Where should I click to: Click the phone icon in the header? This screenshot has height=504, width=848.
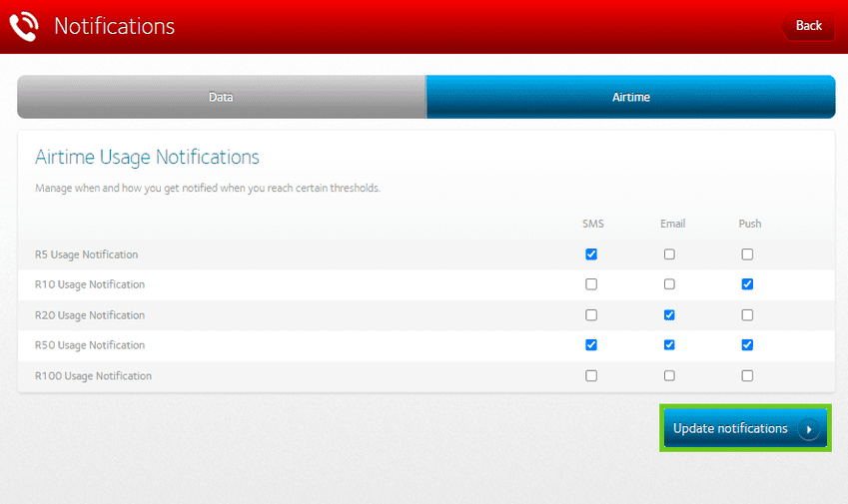24,26
